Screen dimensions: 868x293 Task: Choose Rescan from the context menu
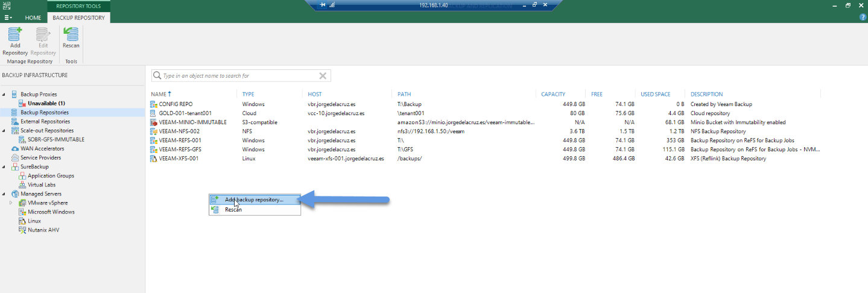pyautogui.click(x=255, y=209)
